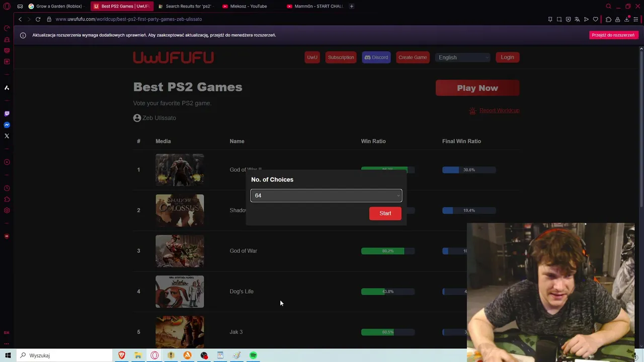This screenshot has width=644, height=362.
Task: Click the padlock site security icon
Action: pyautogui.click(x=49, y=19)
